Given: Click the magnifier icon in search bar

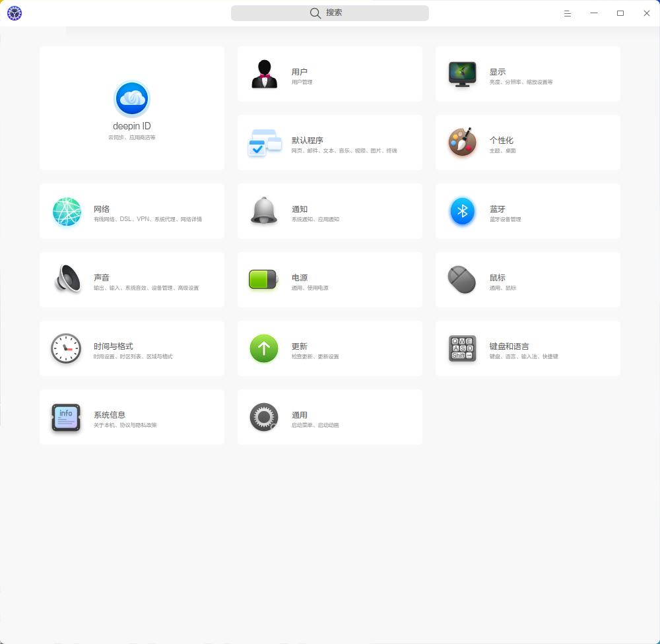Looking at the screenshot, I should point(315,13).
